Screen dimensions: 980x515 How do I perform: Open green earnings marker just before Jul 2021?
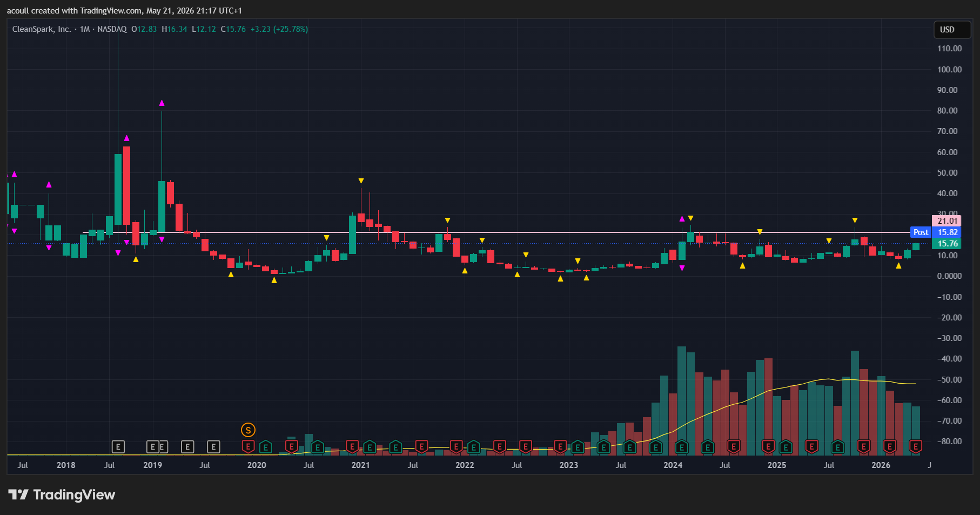pyautogui.click(x=395, y=447)
